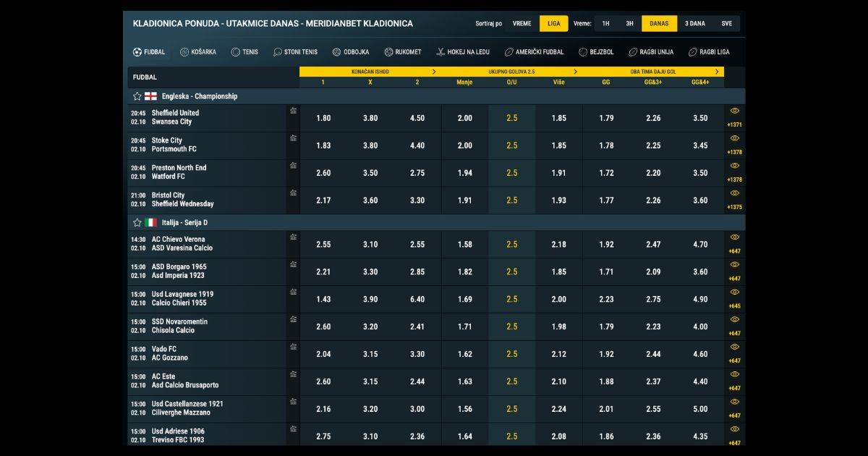Select Rukomet sport category
868x456 pixels.
(403, 52)
